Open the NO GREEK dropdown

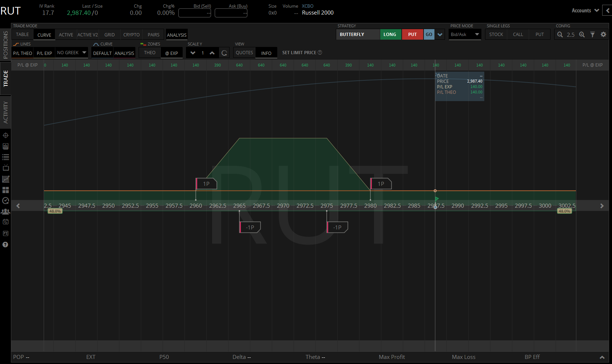point(72,53)
